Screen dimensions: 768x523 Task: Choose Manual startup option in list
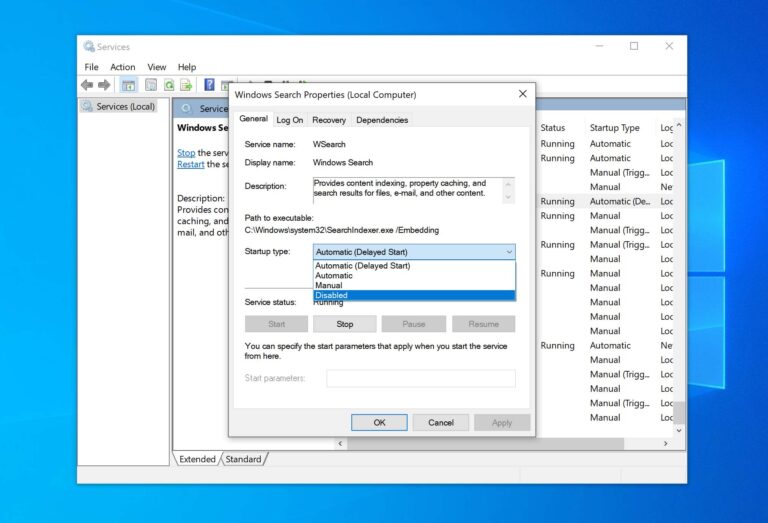tap(414, 285)
